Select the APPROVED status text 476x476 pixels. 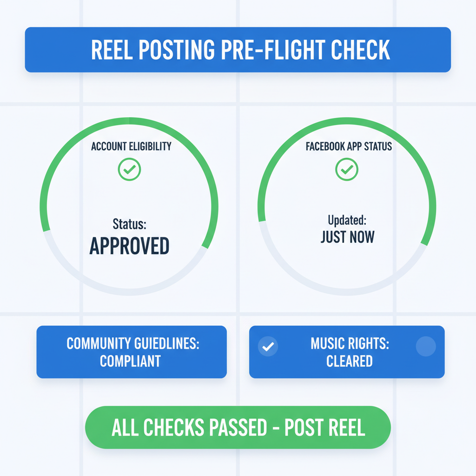tap(129, 246)
